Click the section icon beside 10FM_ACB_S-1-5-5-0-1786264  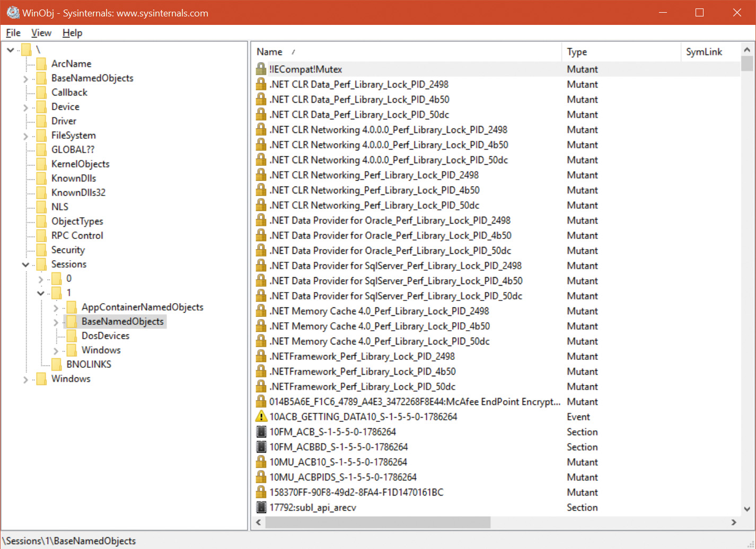pos(261,432)
